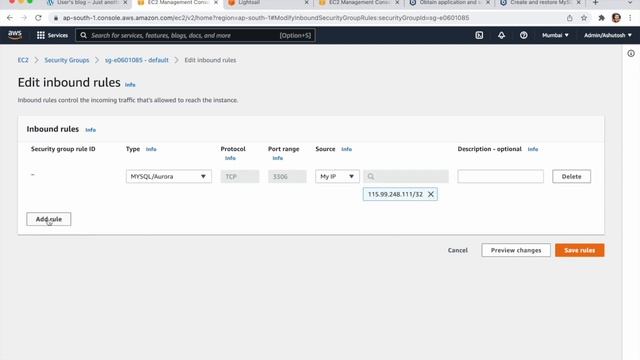Open the info panel icon at right

coord(631,53)
